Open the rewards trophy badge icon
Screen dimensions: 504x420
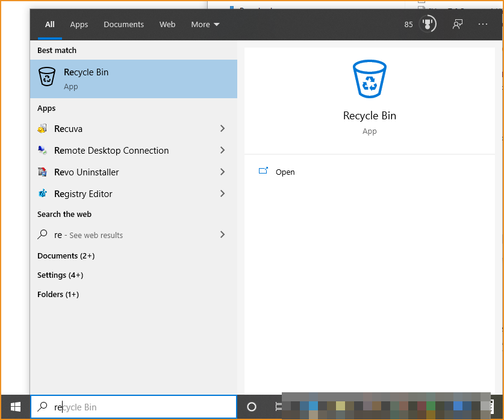tap(428, 24)
